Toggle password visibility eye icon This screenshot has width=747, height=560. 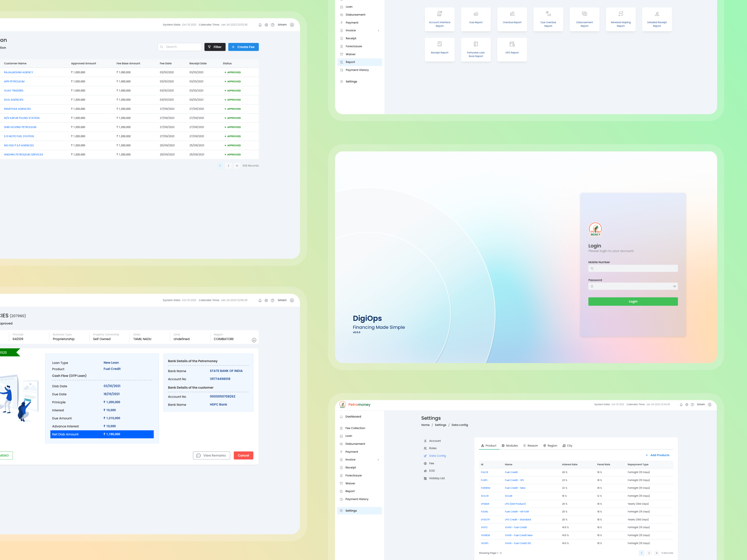[x=674, y=286]
